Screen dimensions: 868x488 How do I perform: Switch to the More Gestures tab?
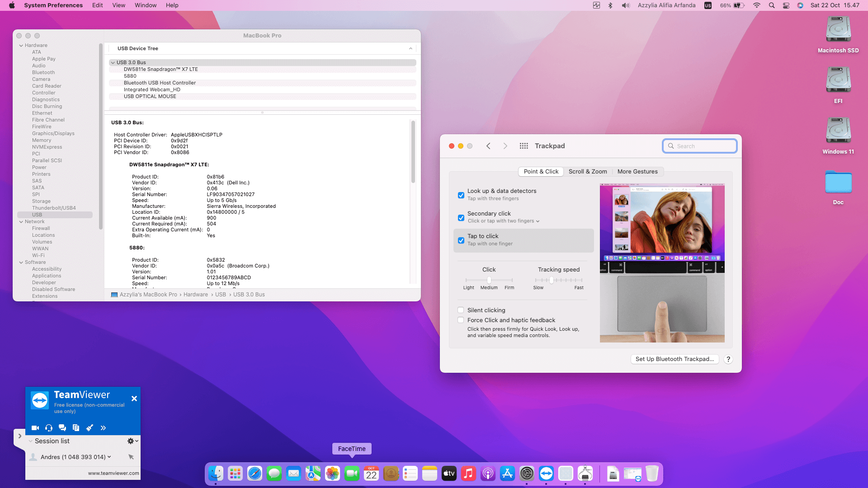pos(637,172)
